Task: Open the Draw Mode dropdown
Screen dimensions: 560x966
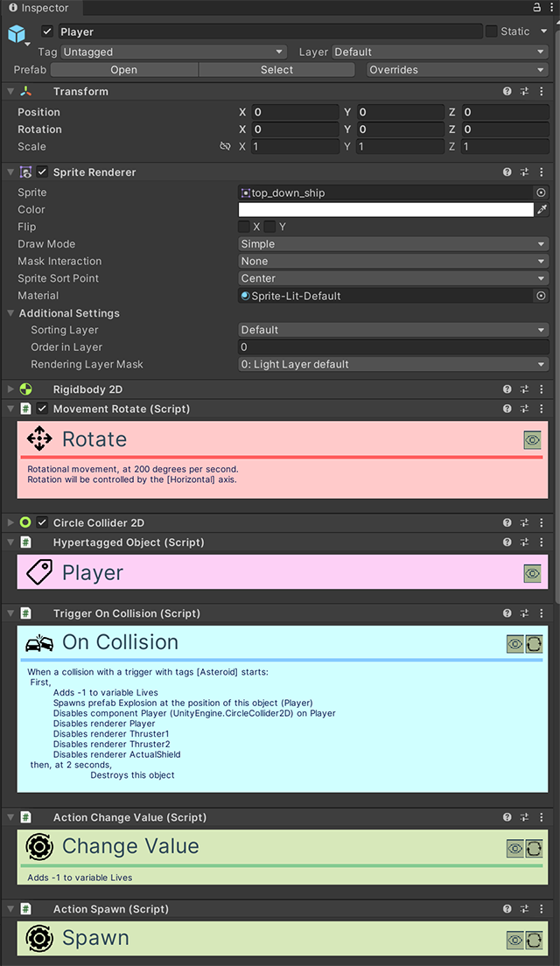Action: coord(394,244)
